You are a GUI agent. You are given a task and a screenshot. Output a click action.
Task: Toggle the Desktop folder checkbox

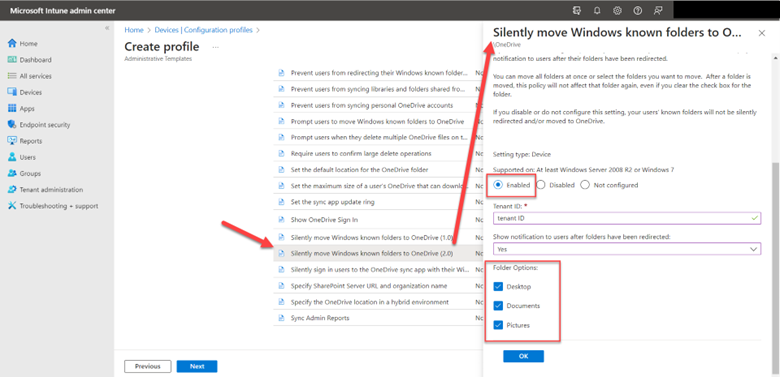pyautogui.click(x=498, y=286)
